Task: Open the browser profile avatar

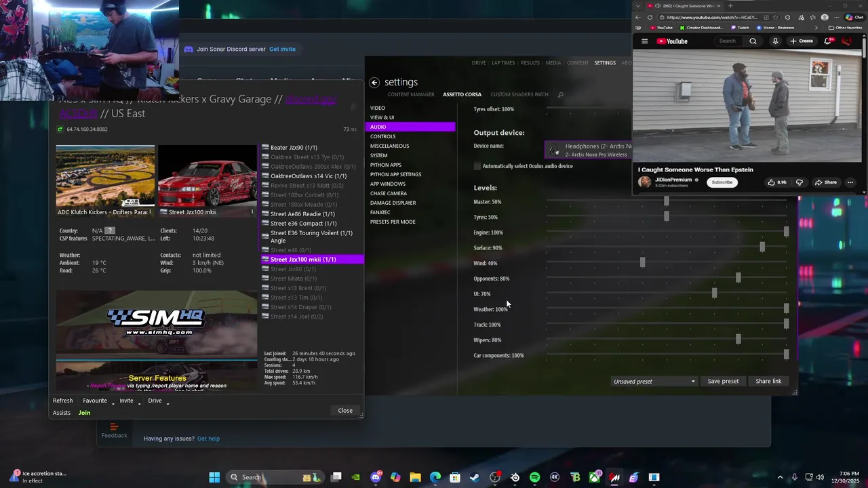Action: (825, 18)
